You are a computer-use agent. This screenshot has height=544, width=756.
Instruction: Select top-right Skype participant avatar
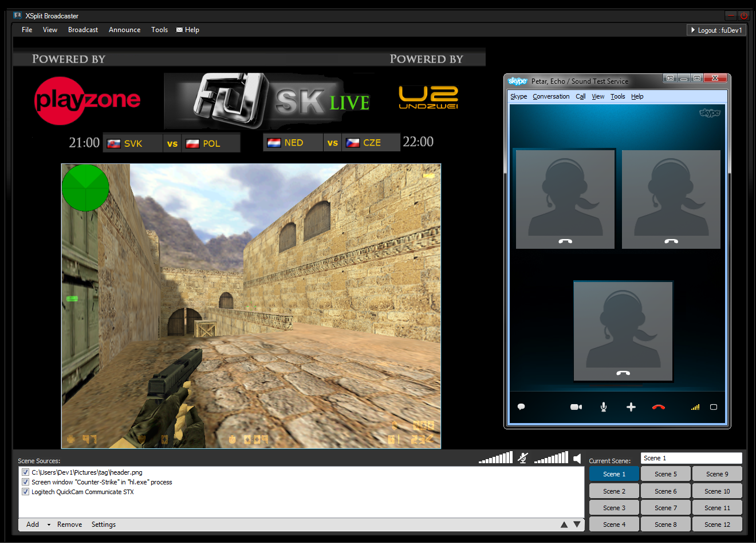[x=671, y=199]
